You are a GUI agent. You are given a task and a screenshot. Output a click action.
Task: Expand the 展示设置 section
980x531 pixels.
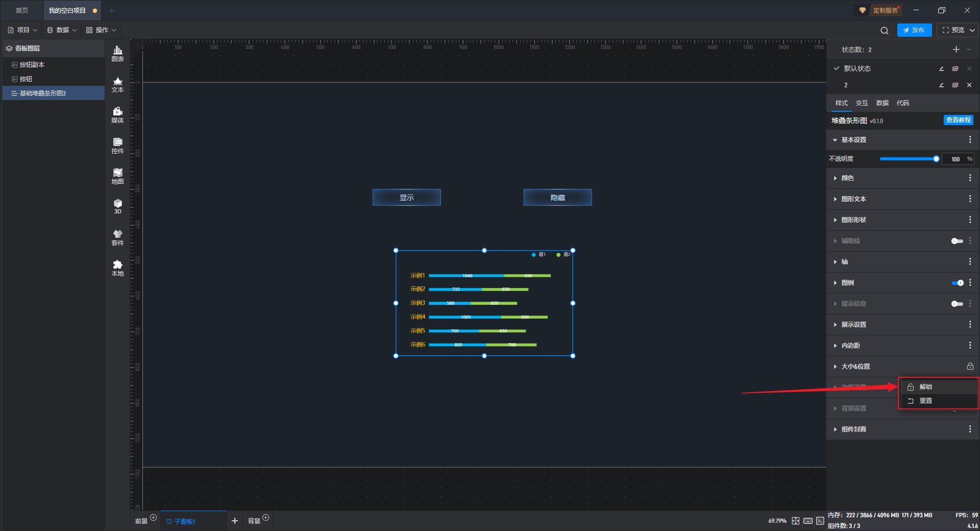[835, 325]
